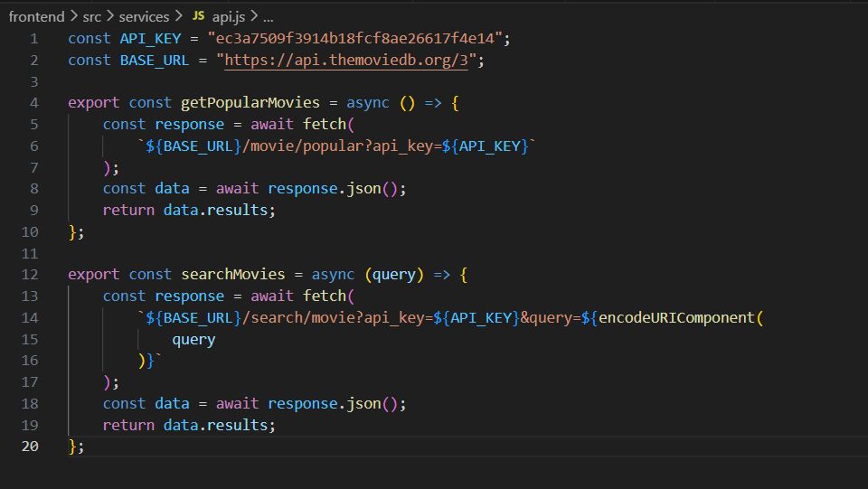This screenshot has height=489, width=868.
Task: Click the breadcrumb ellipsis after api.js
Action: click(267, 16)
